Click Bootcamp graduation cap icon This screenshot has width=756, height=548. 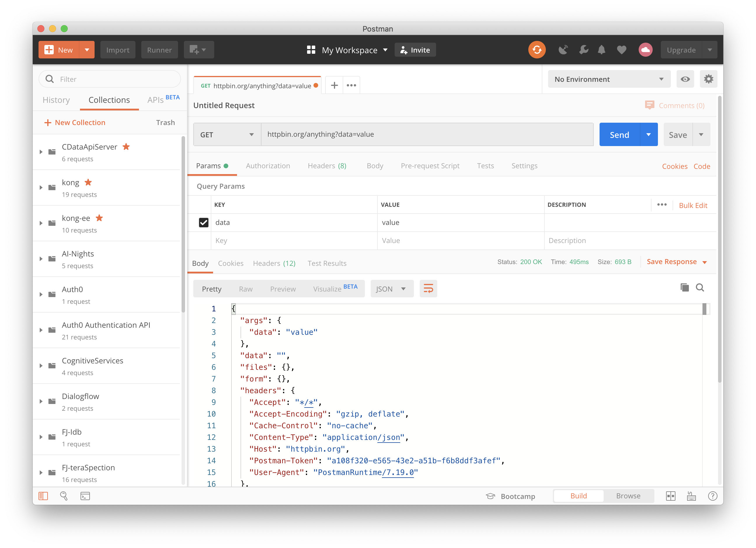pyautogui.click(x=490, y=496)
